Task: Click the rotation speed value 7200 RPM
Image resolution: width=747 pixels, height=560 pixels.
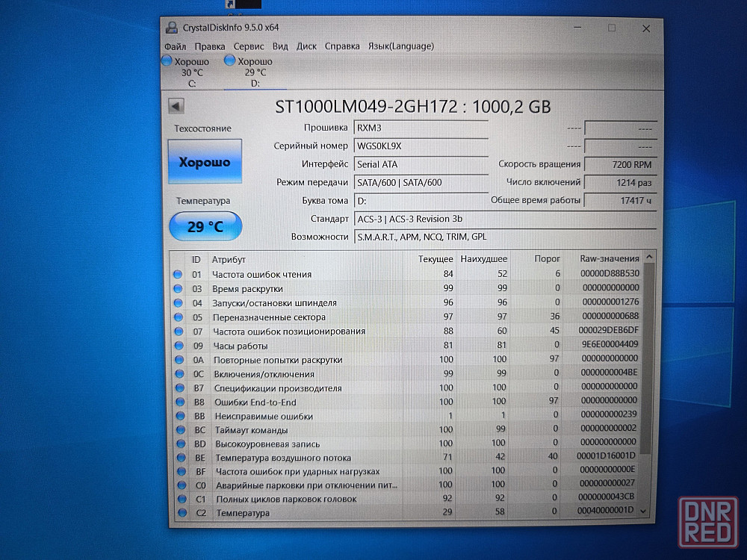Action: (620, 165)
